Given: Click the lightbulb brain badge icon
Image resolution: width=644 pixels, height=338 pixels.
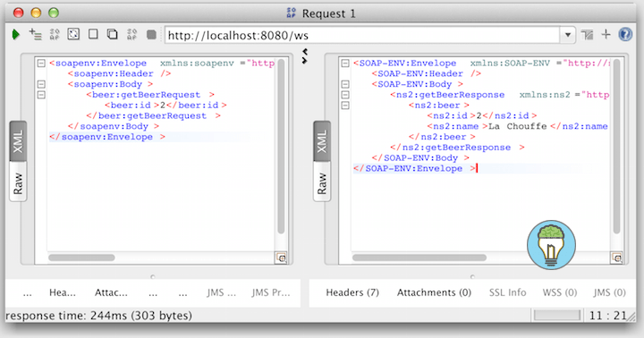Looking at the screenshot, I should point(551,245).
